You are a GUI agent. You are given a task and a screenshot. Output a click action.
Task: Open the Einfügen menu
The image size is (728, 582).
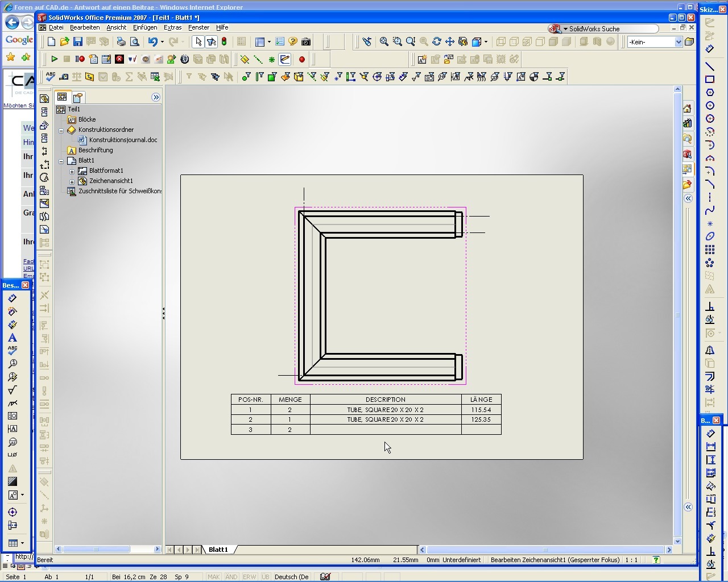pos(144,27)
